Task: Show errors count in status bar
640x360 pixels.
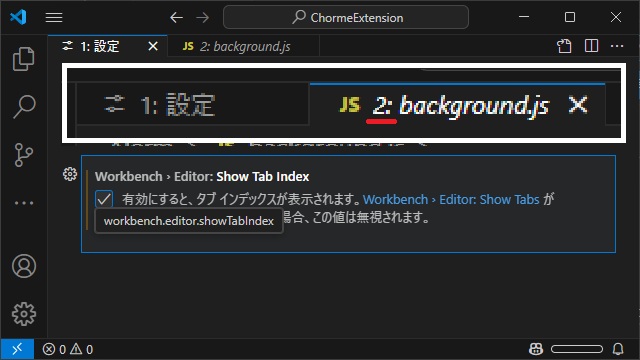Action: (54, 349)
